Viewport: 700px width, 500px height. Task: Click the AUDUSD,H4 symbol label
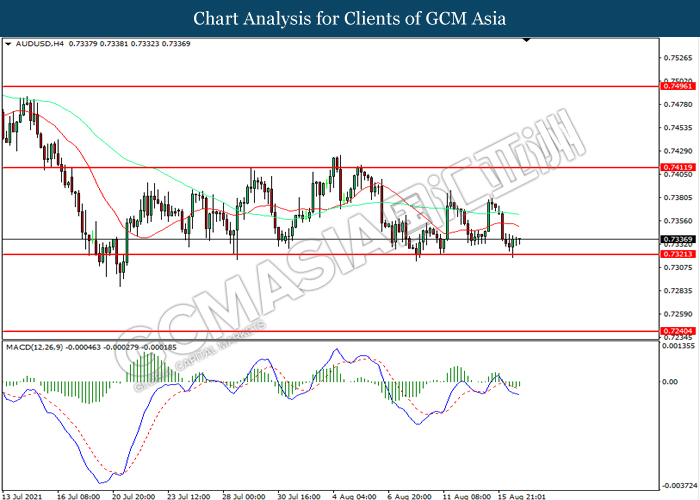pyautogui.click(x=40, y=44)
